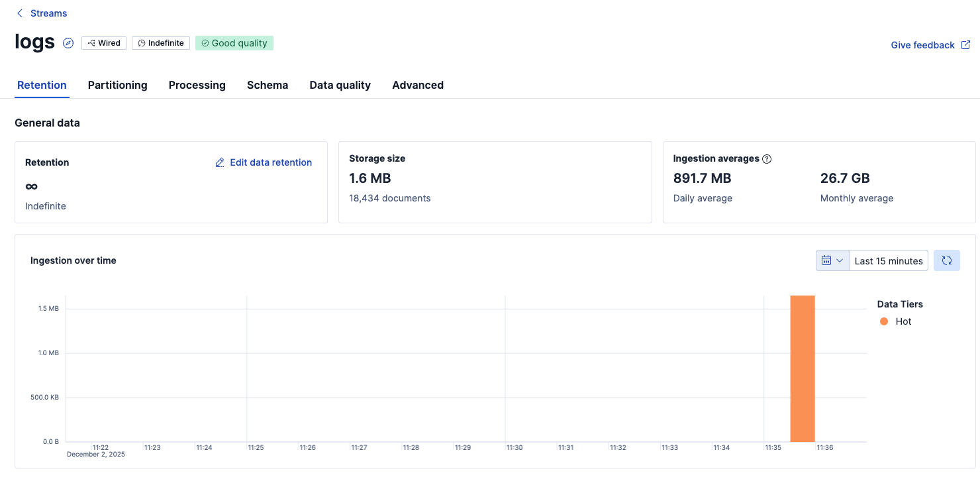Select the Data quality tab

point(340,85)
